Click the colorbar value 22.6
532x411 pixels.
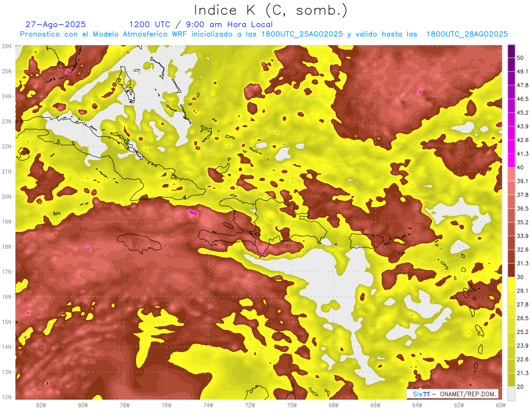pos(523,360)
